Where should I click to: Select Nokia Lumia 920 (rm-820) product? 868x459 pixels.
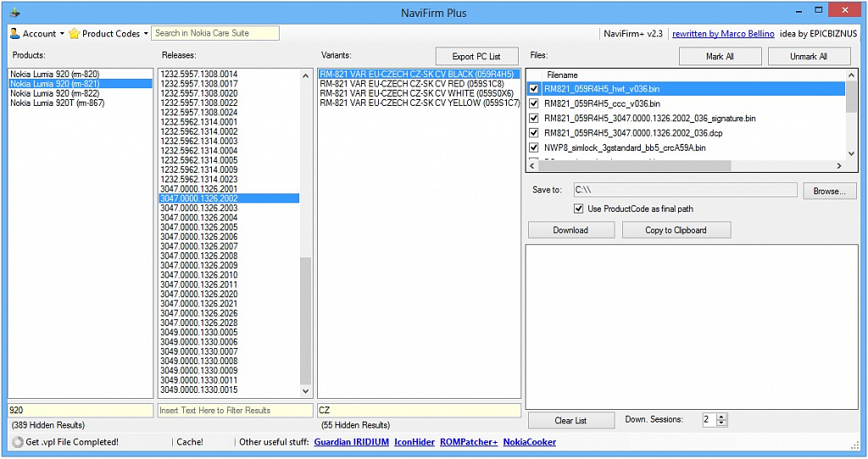tap(81, 75)
